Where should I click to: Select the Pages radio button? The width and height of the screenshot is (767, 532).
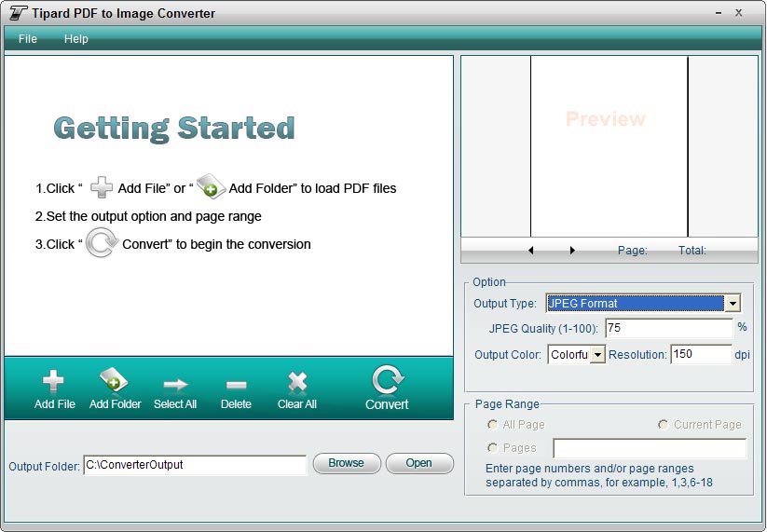coord(492,448)
